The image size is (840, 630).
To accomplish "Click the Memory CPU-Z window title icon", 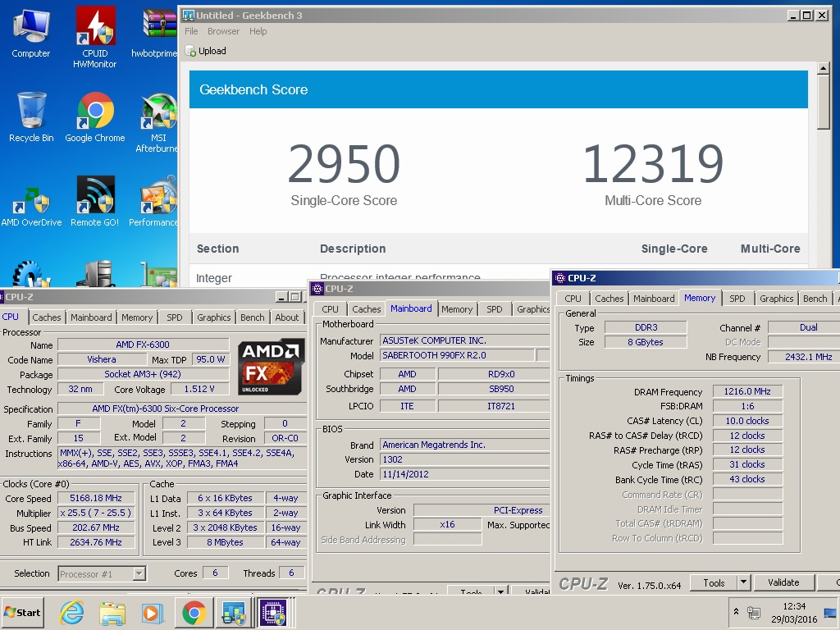I will pos(559,278).
